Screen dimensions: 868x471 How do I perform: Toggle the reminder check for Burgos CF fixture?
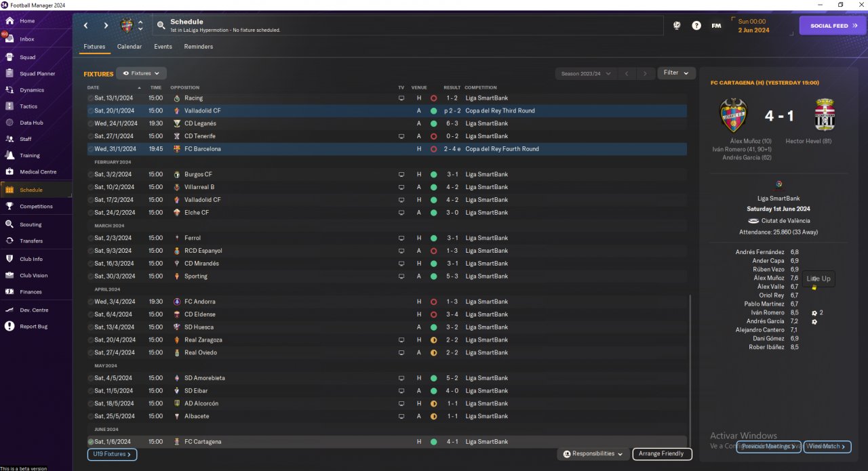coord(91,175)
